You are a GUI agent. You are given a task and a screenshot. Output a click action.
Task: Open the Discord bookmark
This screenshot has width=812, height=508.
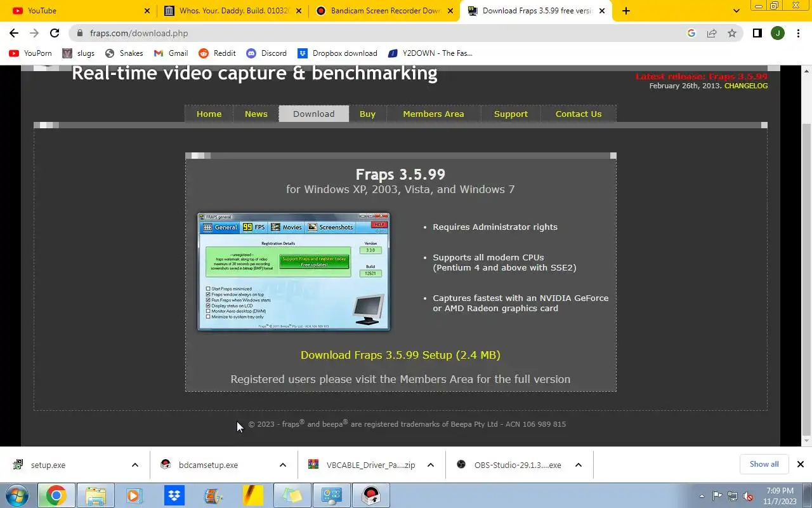point(266,53)
